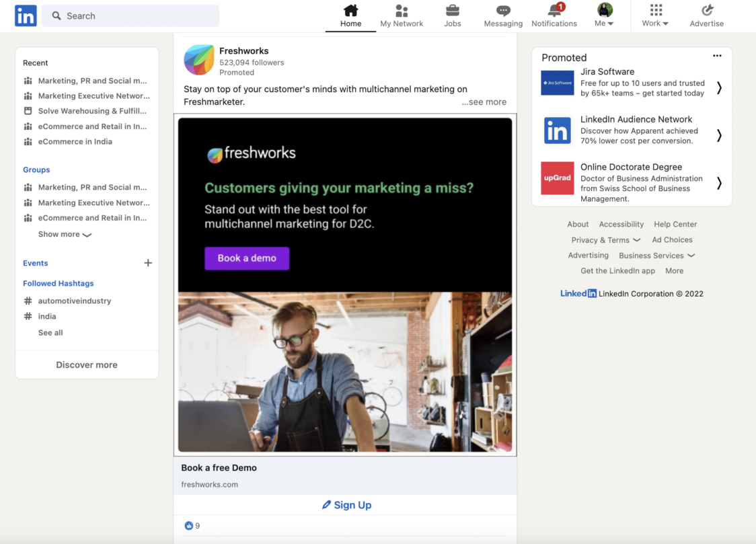Click the like reaction icon with count 9

click(x=188, y=526)
